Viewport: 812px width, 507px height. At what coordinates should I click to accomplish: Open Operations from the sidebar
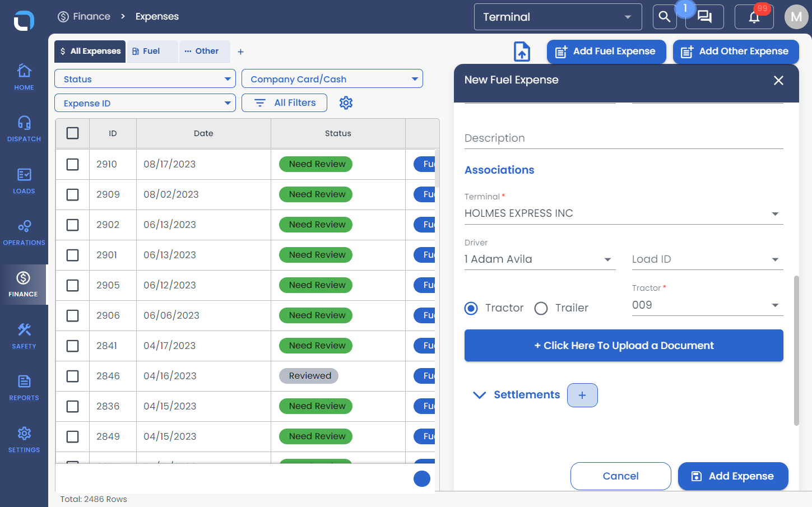click(24, 232)
